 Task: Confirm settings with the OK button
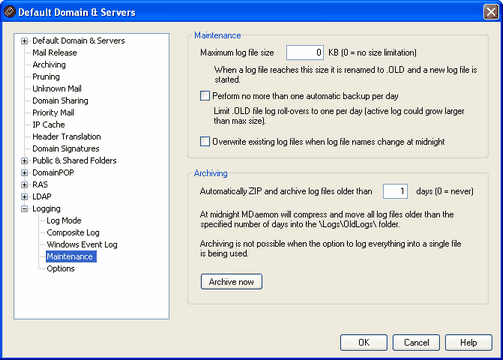[x=364, y=343]
